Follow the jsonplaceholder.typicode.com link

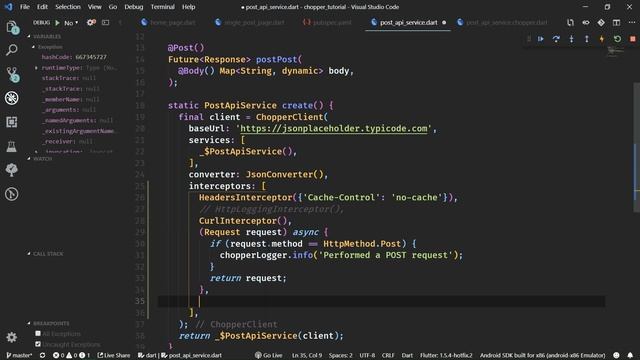(333, 129)
